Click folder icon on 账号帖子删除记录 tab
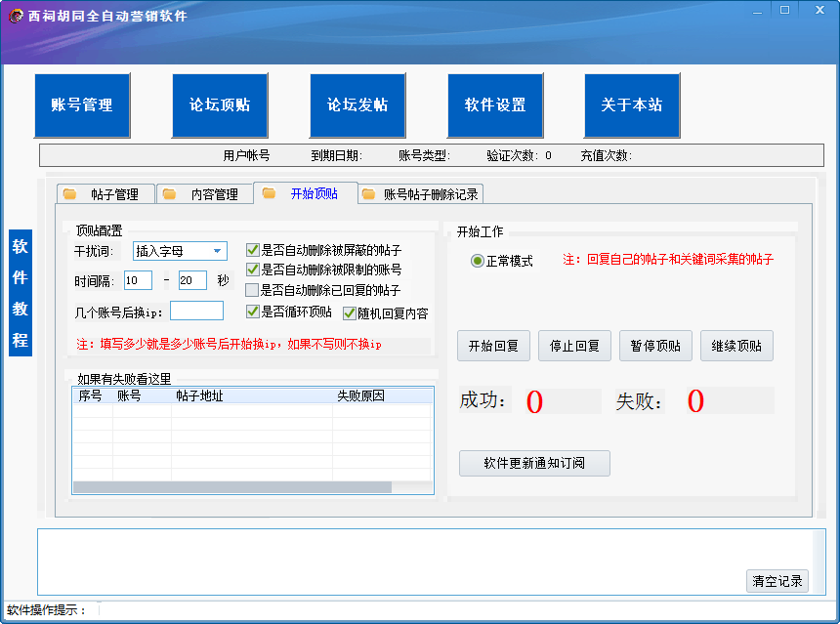This screenshot has width=840, height=624. (368, 194)
